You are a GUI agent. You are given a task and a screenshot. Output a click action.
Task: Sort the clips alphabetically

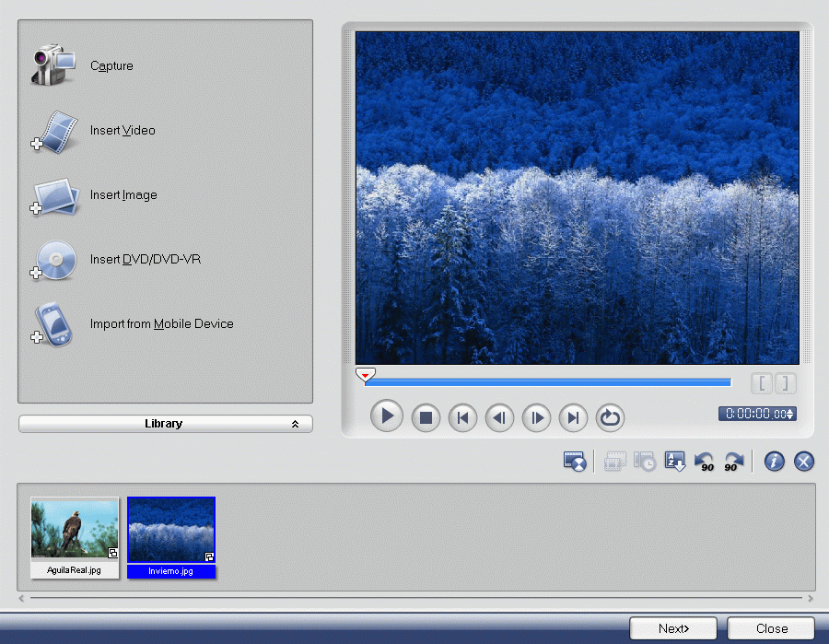[x=675, y=461]
